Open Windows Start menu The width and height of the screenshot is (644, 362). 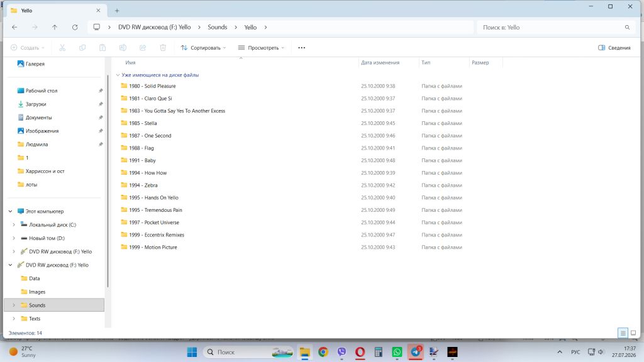point(192,352)
